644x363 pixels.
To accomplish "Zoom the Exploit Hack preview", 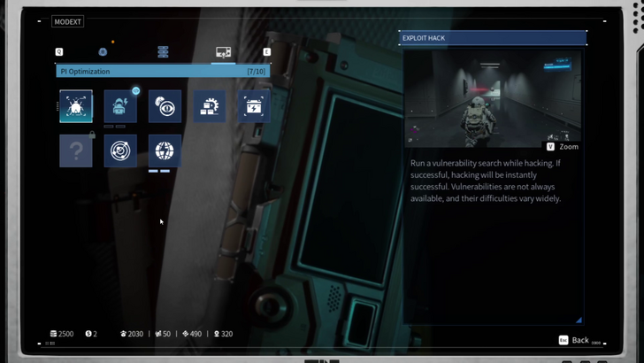I will pos(563,147).
